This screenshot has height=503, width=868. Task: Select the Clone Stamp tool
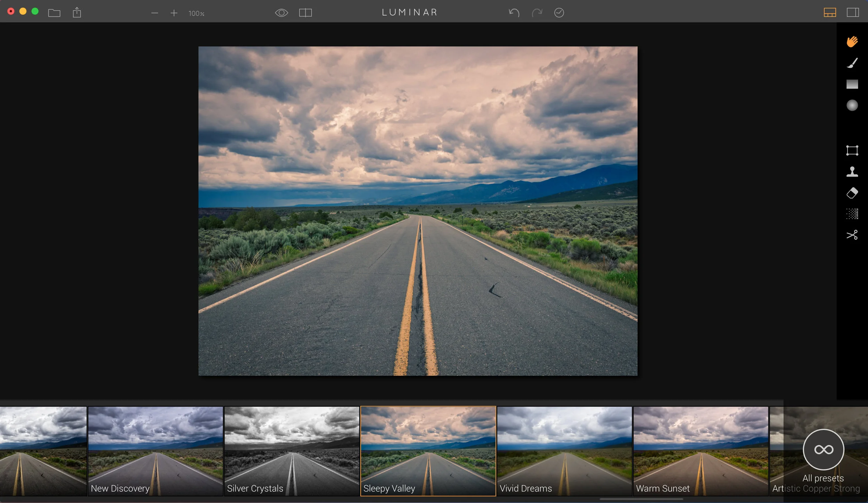click(852, 171)
